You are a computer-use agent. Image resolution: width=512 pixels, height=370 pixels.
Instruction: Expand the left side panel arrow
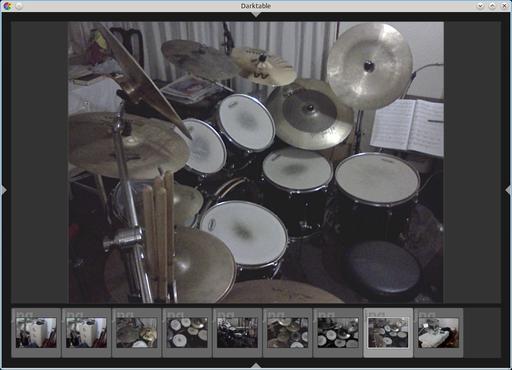4,190
